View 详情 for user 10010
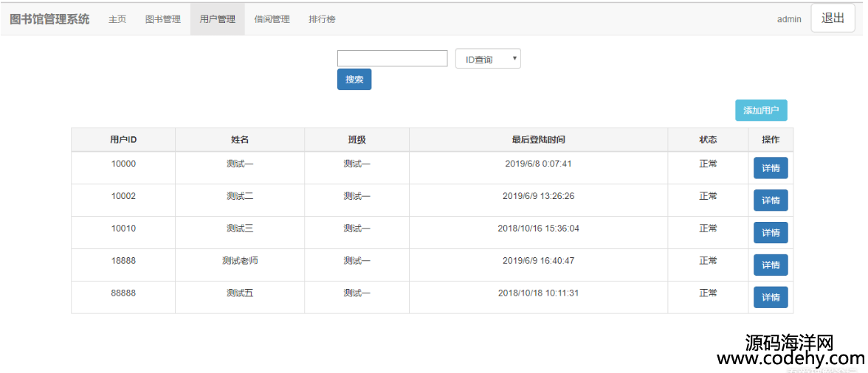 click(771, 233)
